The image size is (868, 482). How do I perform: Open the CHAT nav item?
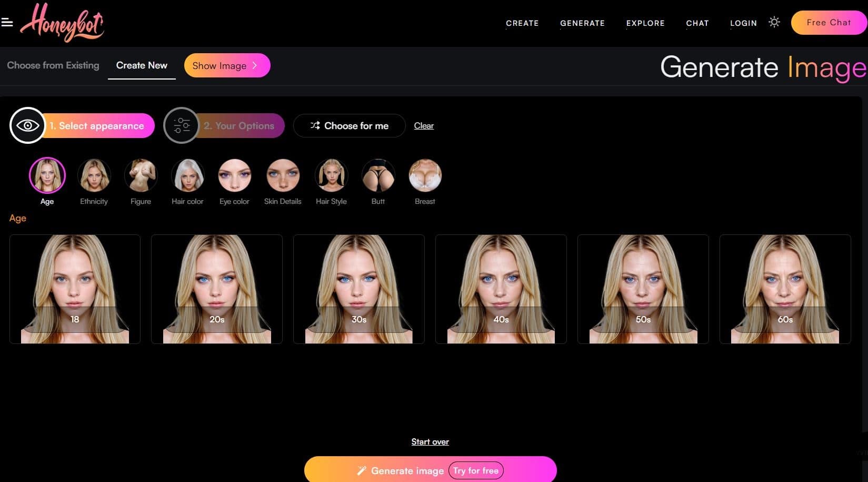(x=697, y=23)
